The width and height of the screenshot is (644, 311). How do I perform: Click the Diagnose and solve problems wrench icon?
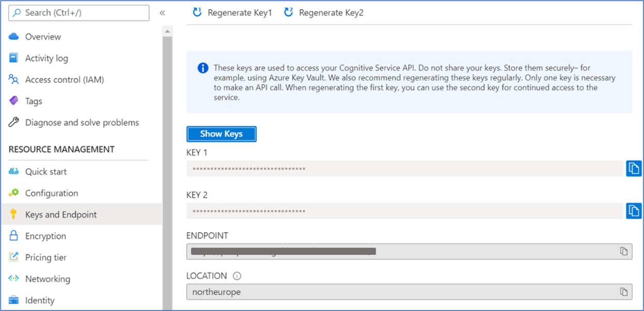(14, 122)
